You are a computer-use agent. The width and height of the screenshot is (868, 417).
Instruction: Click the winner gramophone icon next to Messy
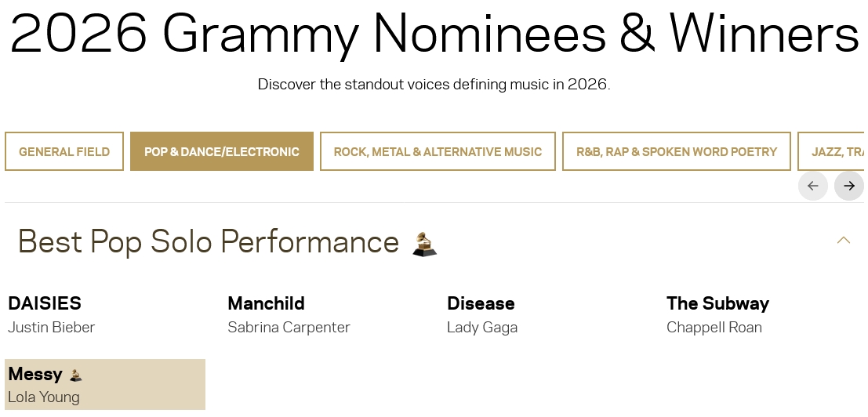[76, 375]
